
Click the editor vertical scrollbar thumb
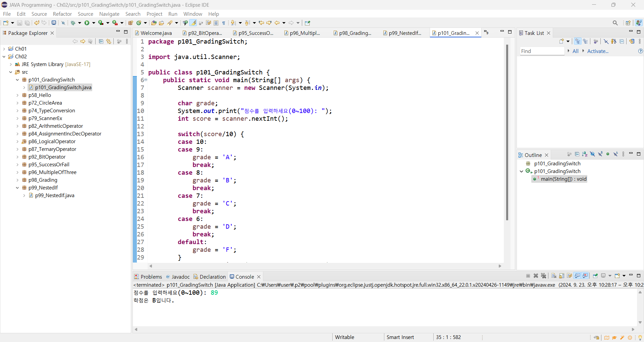pos(507,132)
